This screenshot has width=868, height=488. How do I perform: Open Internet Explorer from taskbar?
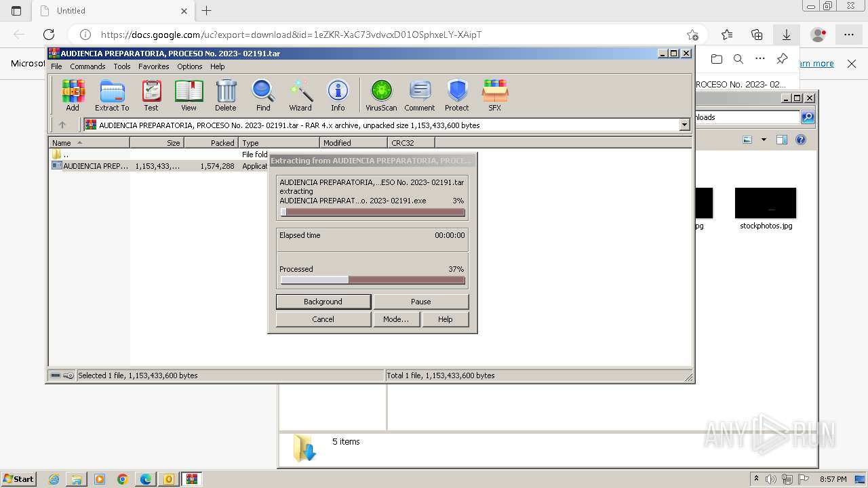[54, 479]
